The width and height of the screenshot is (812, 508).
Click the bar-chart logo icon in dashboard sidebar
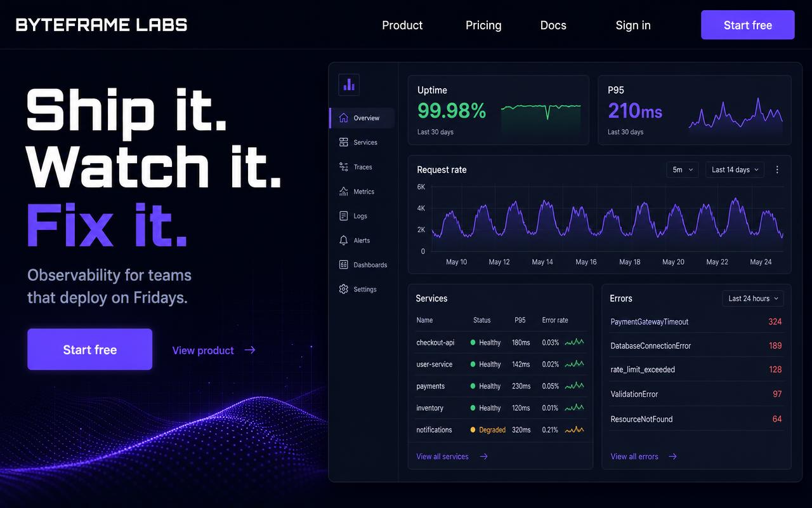point(349,84)
